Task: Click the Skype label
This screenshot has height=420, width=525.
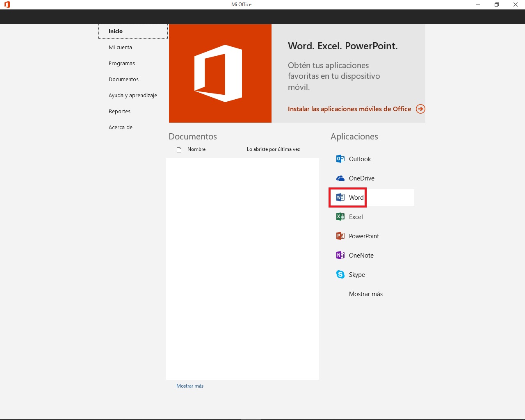Action: coord(357,275)
